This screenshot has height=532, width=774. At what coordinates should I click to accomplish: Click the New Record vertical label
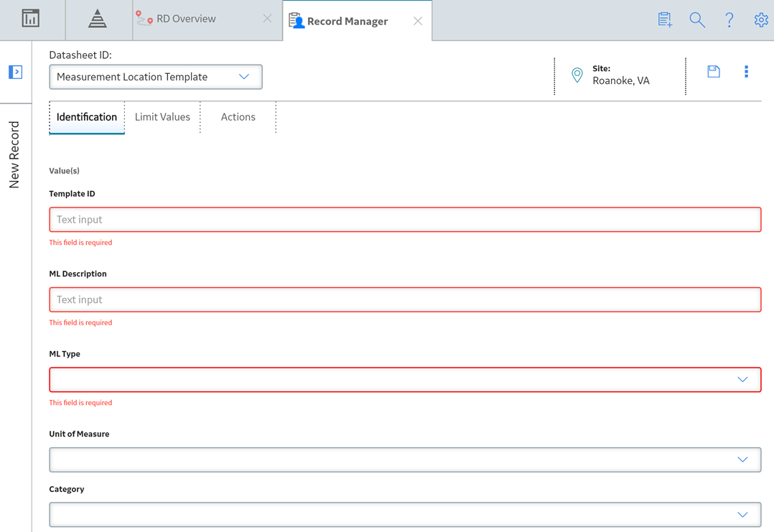tap(14, 155)
